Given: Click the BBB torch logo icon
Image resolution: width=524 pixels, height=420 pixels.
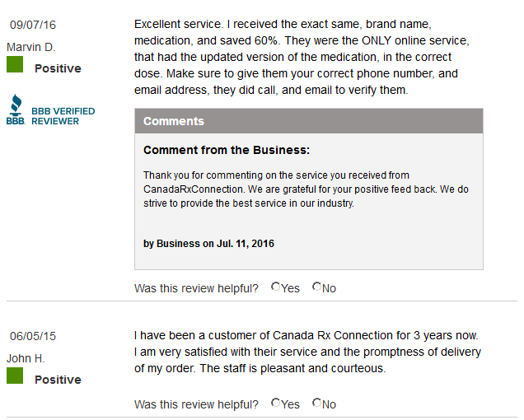Looking at the screenshot, I should [x=16, y=110].
